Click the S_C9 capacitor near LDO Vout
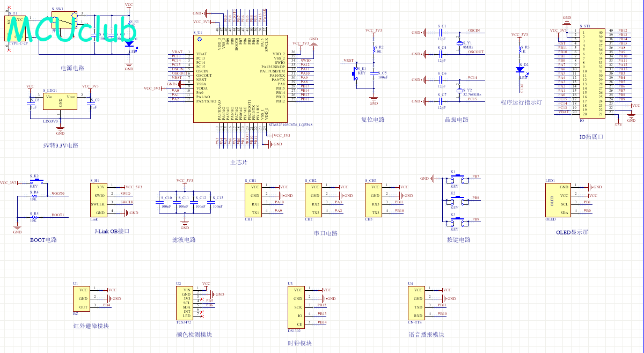 90,104
